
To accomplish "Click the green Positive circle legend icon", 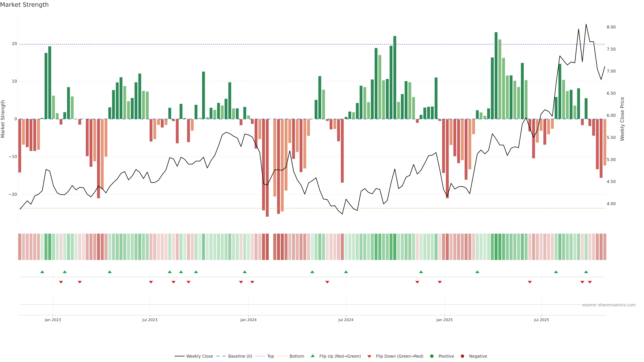I will click(432, 356).
